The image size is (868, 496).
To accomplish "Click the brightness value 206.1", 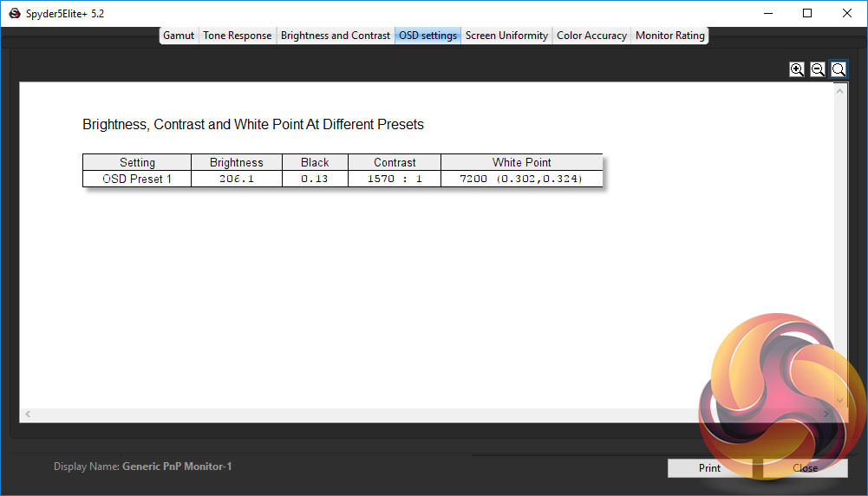I will coord(237,179).
